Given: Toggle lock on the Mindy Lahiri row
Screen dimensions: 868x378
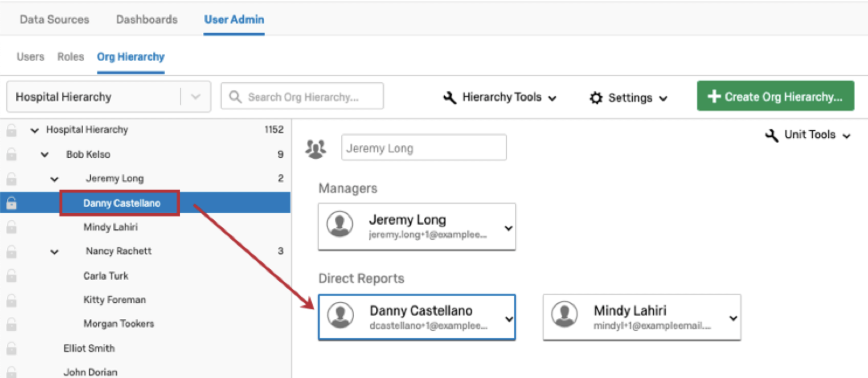Looking at the screenshot, I should [12, 228].
